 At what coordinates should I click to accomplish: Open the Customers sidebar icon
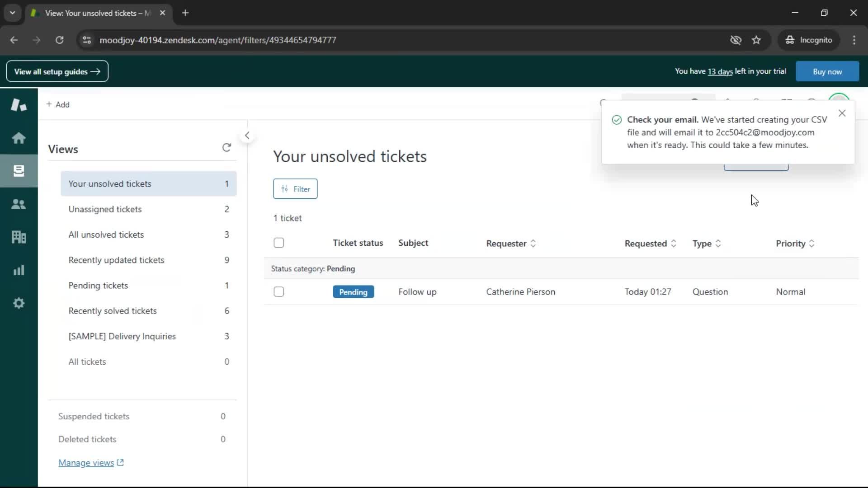tap(19, 204)
